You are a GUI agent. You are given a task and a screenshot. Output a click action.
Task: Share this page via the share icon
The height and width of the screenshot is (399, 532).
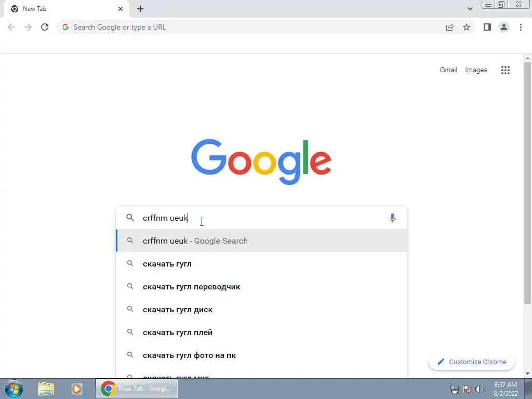[x=450, y=27]
